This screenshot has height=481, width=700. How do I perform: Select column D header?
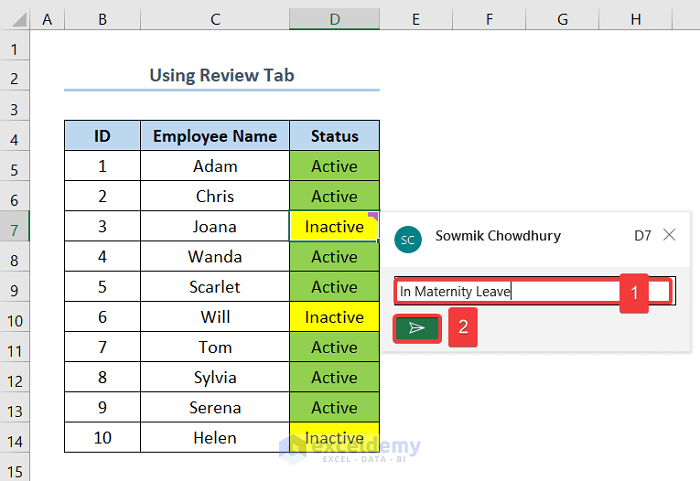334,19
